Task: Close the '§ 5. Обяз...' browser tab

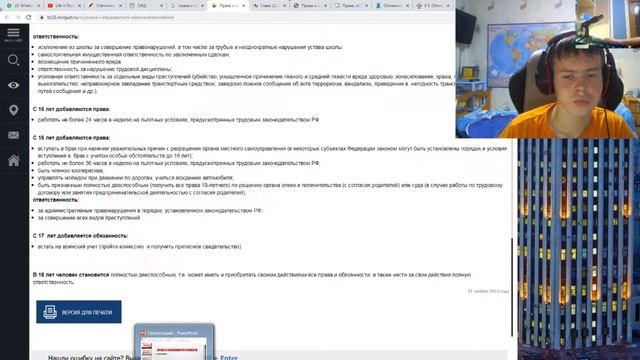Action: tap(448, 6)
